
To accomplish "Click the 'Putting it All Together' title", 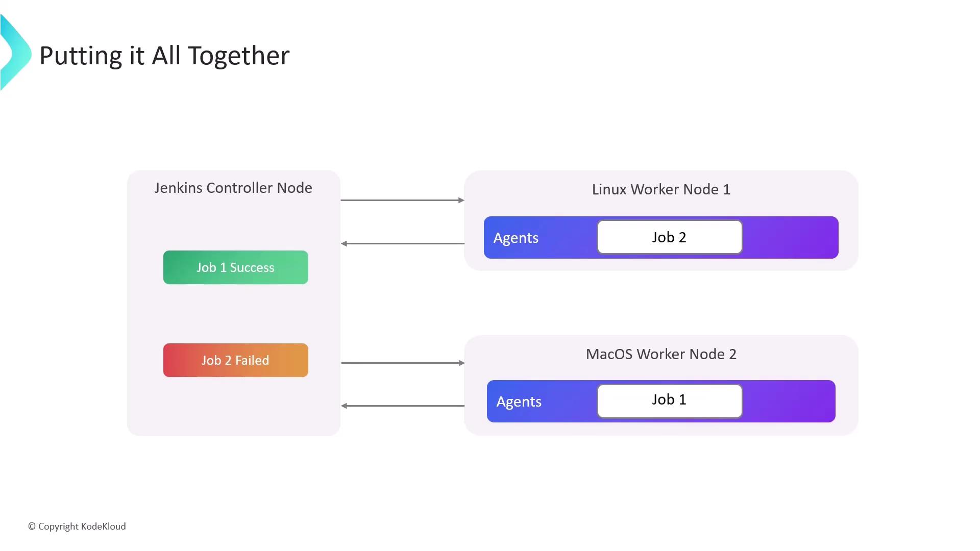I will click(164, 56).
